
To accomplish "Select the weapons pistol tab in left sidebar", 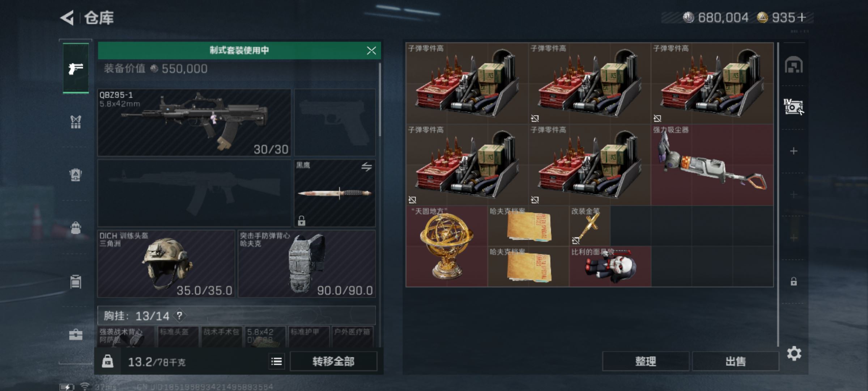I will (x=76, y=68).
